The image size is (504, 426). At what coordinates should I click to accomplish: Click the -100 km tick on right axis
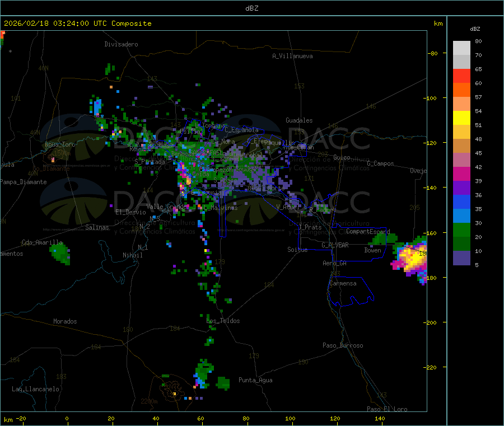coord(430,98)
